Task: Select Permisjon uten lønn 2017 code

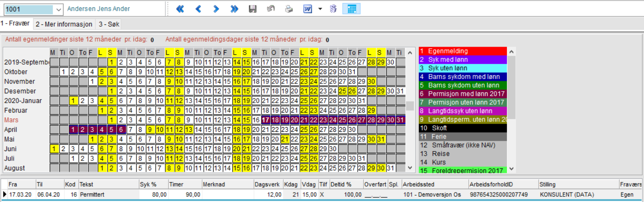Action: point(462,102)
